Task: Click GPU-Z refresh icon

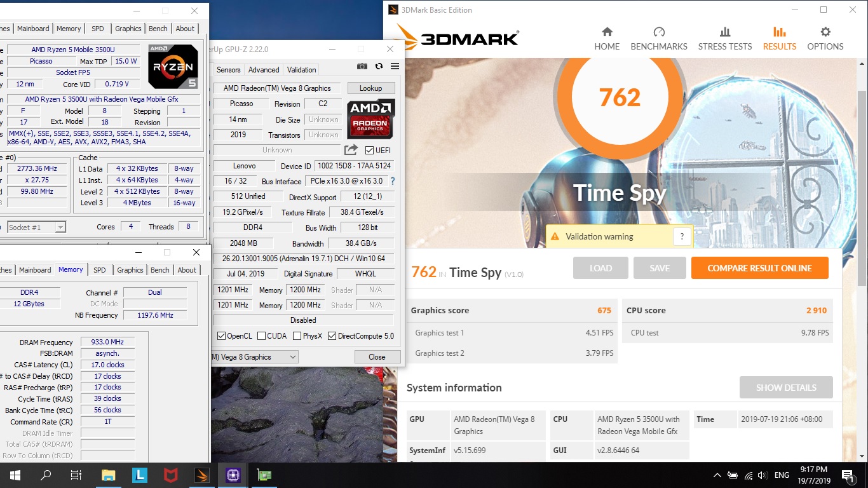Action: (379, 66)
